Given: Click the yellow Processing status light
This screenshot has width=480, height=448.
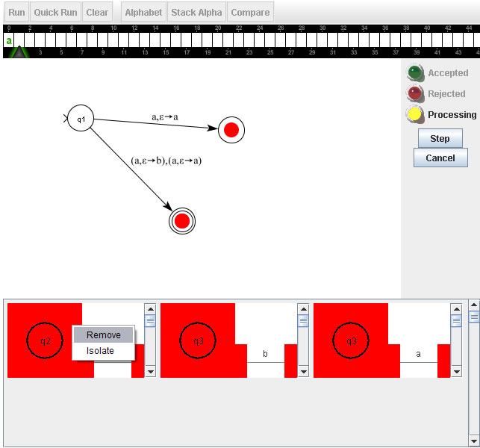Looking at the screenshot, I should pos(415,115).
